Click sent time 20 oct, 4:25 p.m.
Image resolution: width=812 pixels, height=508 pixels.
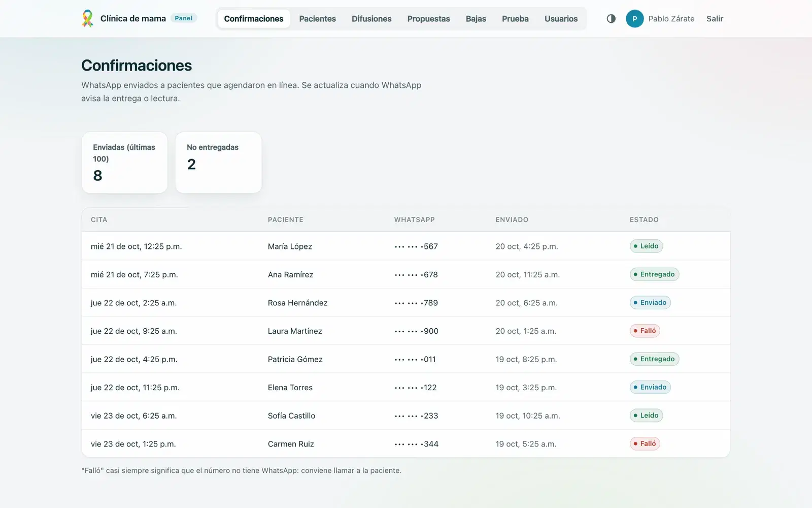527,246
